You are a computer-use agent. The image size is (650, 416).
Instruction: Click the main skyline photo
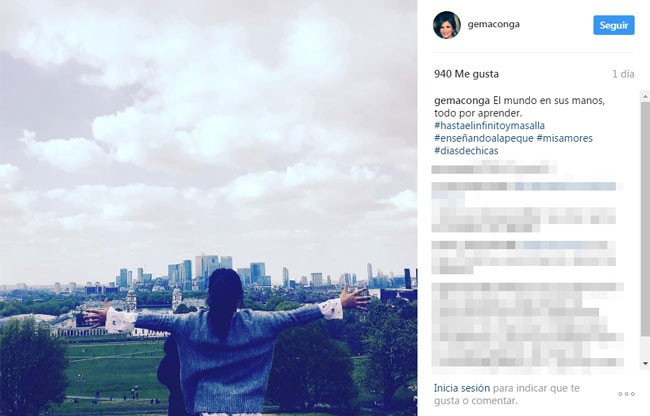coord(209,208)
